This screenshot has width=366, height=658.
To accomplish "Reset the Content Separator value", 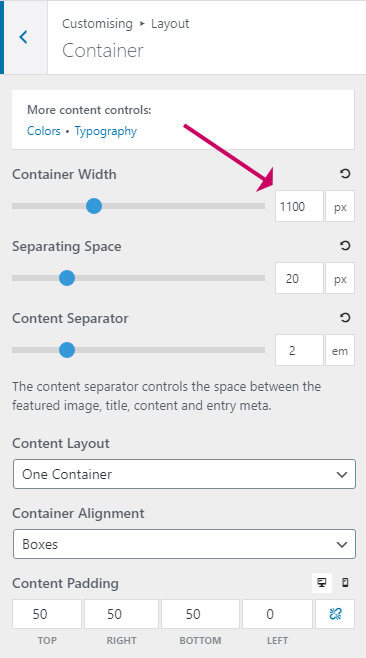I will pos(345,318).
